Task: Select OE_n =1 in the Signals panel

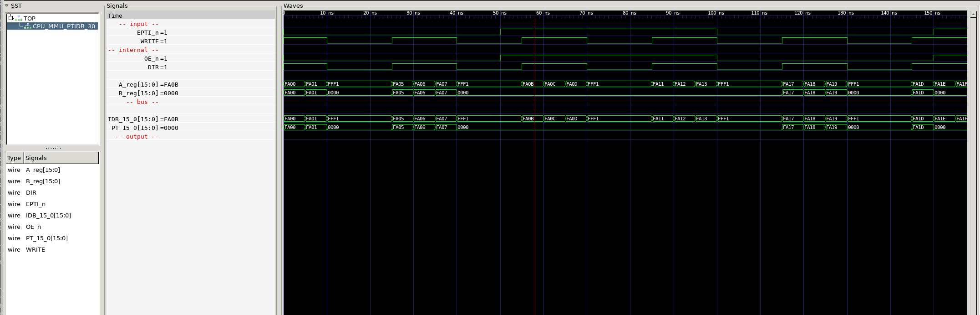Action: 191,59
